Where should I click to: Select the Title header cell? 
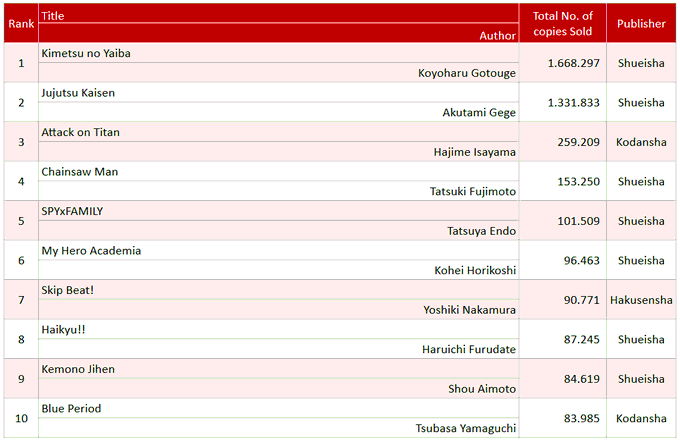pos(279,14)
